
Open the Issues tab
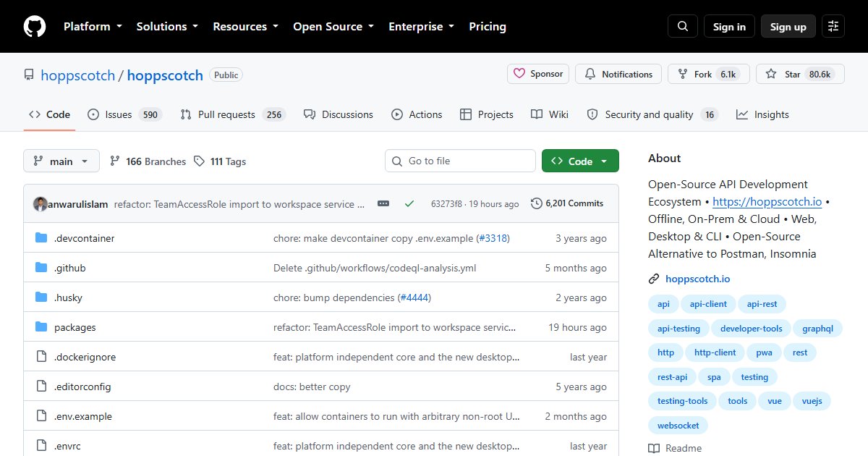124,114
